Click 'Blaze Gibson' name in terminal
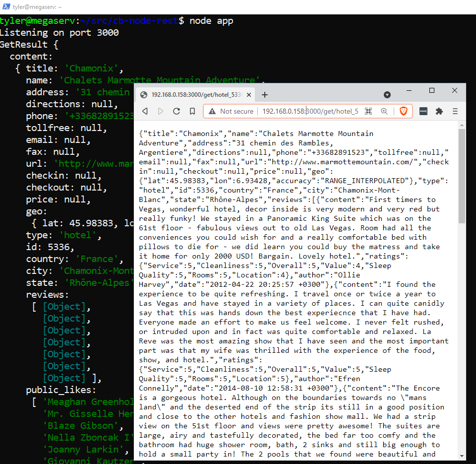 pyautogui.click(x=80, y=426)
